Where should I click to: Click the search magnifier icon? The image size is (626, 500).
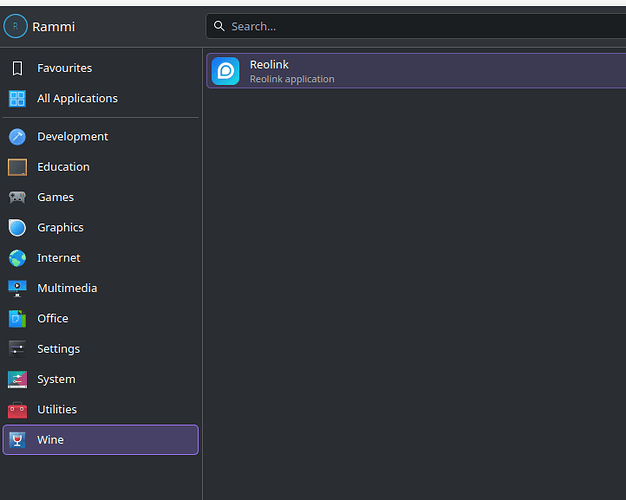(219, 26)
